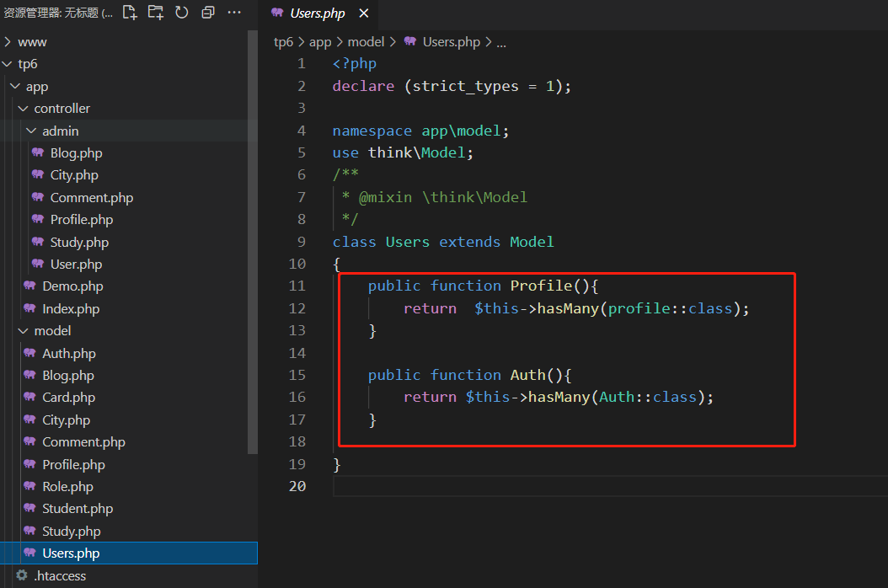Open Blog.php under admin folder
This screenshot has width=888, height=588.
point(76,153)
